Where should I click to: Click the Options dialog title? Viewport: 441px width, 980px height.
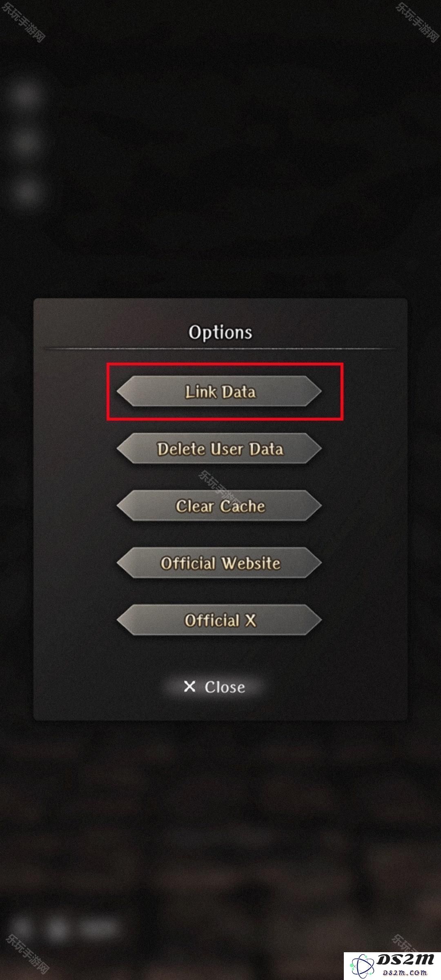click(220, 333)
